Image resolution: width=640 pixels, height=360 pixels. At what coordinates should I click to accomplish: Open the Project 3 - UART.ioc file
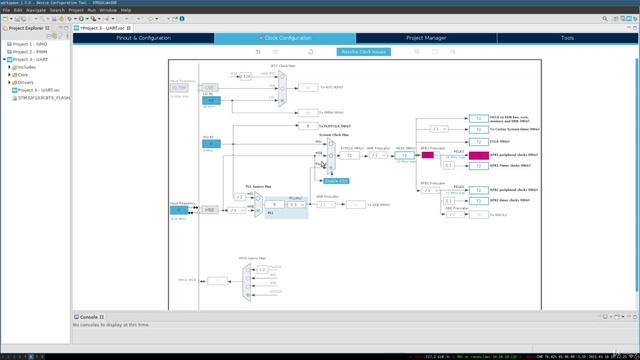click(x=39, y=90)
